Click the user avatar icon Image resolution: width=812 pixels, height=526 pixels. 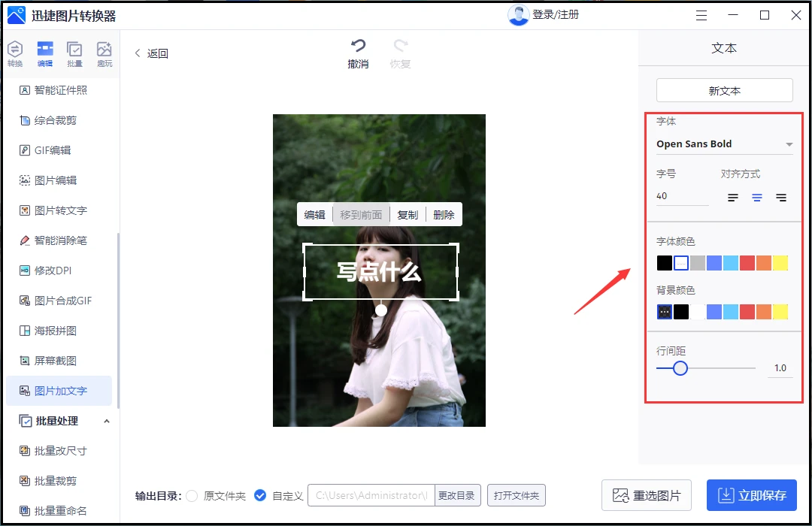click(518, 15)
